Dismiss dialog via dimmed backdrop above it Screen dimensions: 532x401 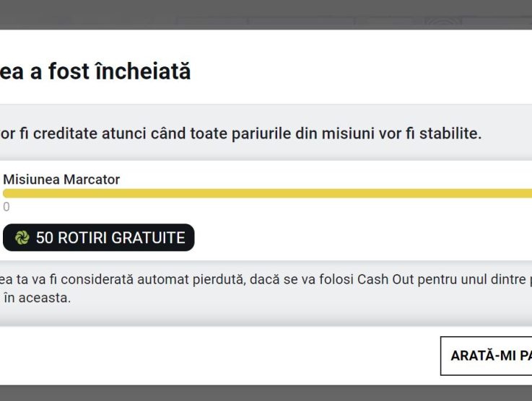click(266, 14)
